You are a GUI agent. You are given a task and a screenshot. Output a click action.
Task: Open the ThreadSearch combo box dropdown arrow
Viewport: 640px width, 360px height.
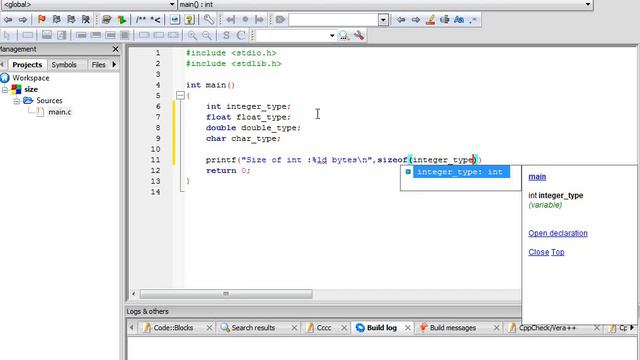pyautogui.click(x=332, y=36)
